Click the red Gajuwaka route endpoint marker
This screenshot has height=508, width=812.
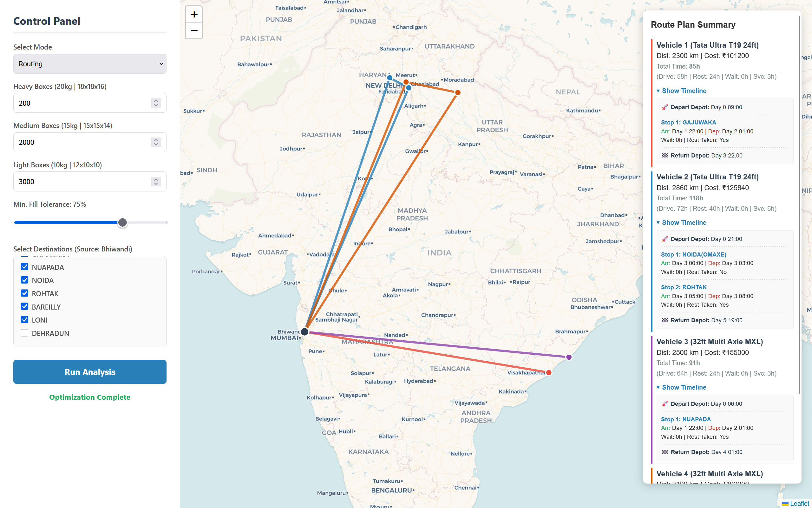[x=549, y=372]
